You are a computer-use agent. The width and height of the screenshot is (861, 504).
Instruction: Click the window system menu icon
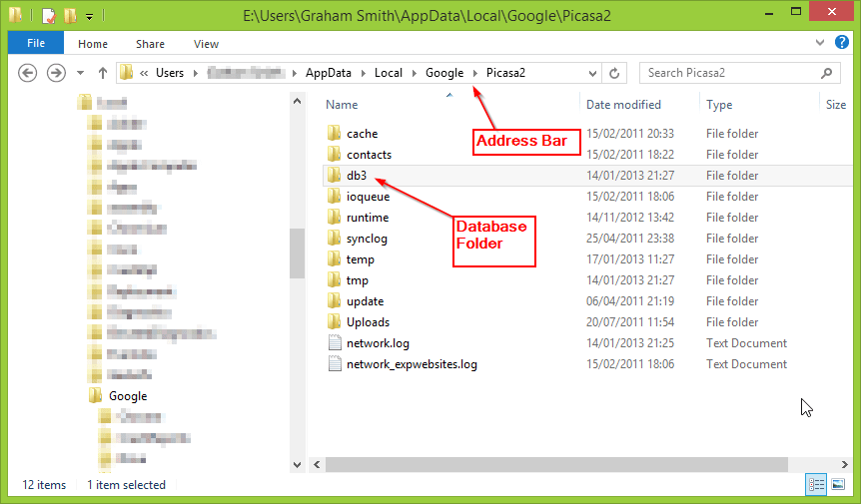click(15, 15)
